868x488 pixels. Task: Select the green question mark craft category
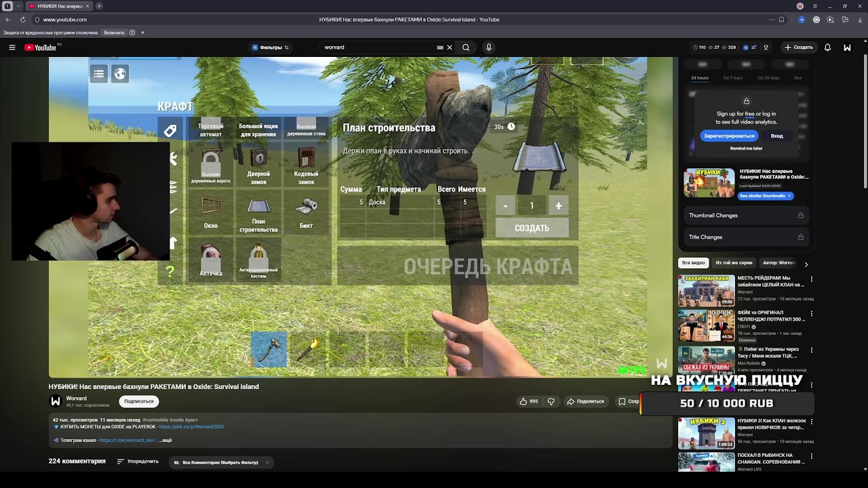(170, 272)
